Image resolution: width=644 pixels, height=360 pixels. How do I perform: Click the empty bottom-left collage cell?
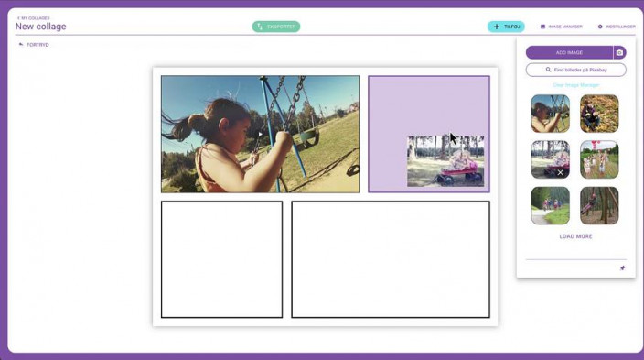(221, 259)
